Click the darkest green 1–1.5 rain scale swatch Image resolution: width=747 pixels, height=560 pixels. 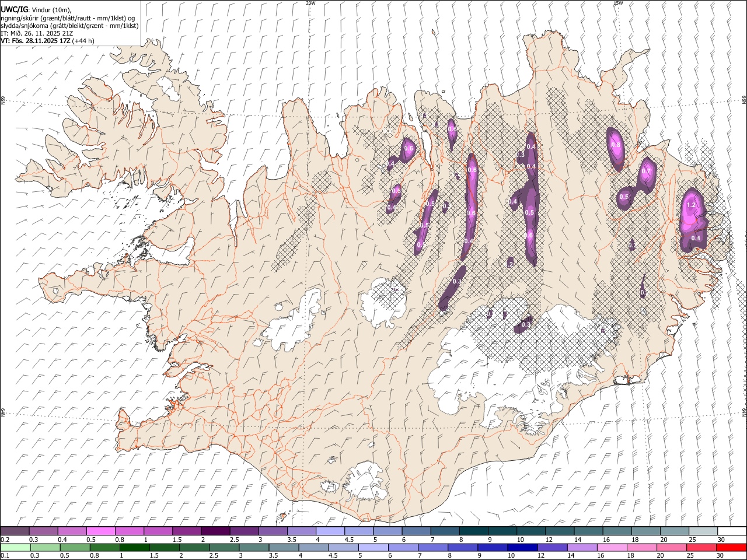(x=135, y=547)
